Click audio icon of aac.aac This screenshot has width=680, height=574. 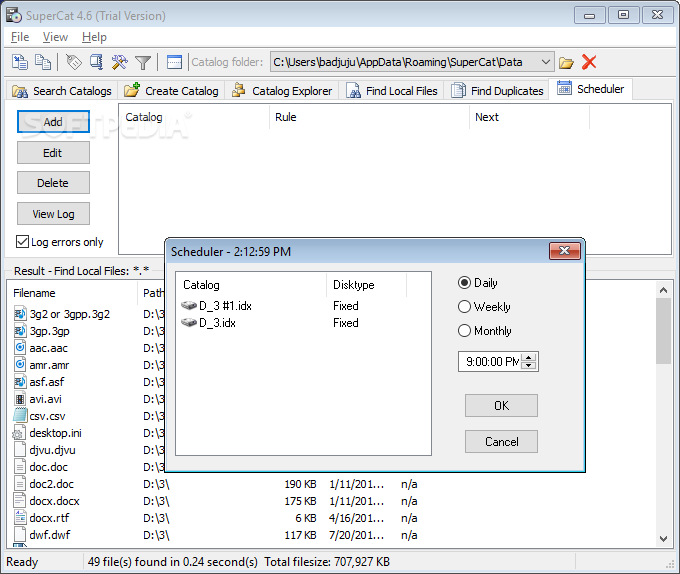[x=20, y=347]
